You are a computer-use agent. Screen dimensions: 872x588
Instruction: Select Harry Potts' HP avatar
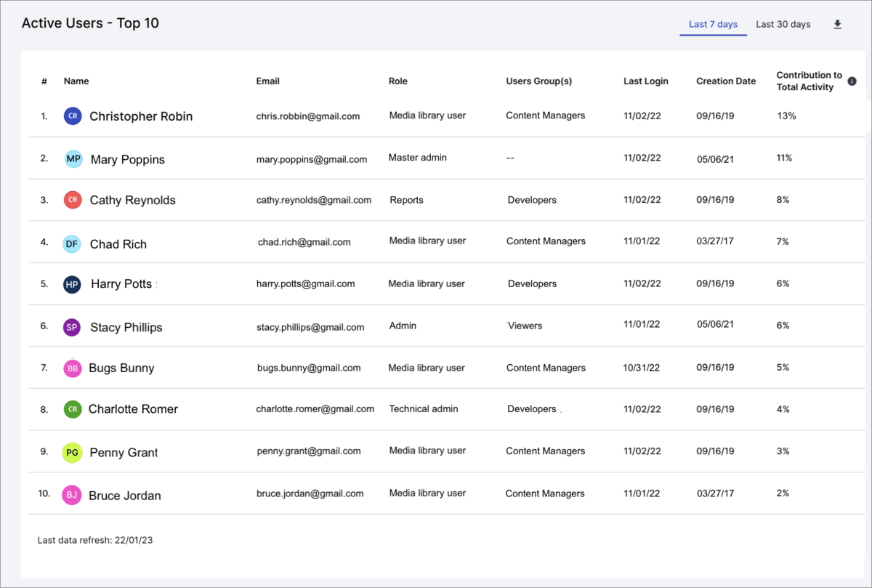point(72,284)
